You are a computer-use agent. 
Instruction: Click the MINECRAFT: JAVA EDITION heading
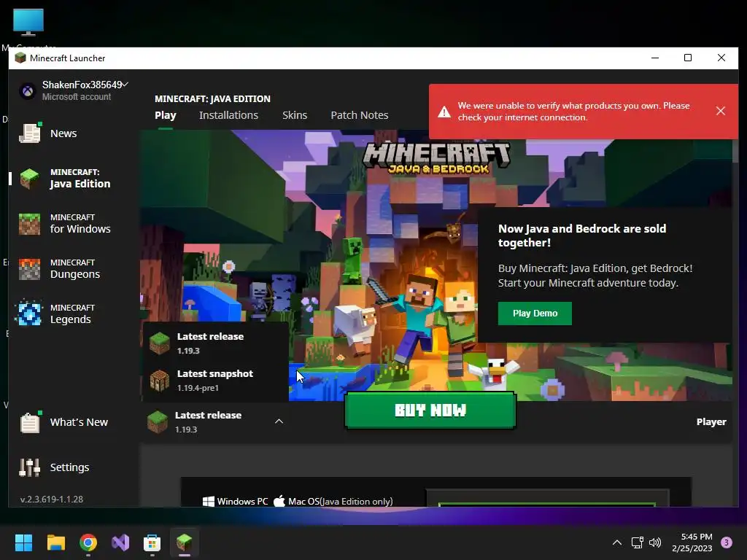(212, 98)
